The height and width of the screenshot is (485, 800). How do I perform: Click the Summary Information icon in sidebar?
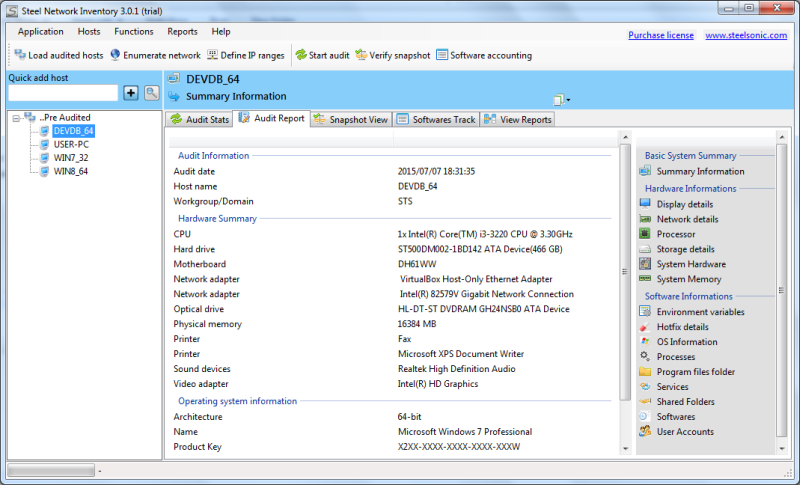click(645, 171)
